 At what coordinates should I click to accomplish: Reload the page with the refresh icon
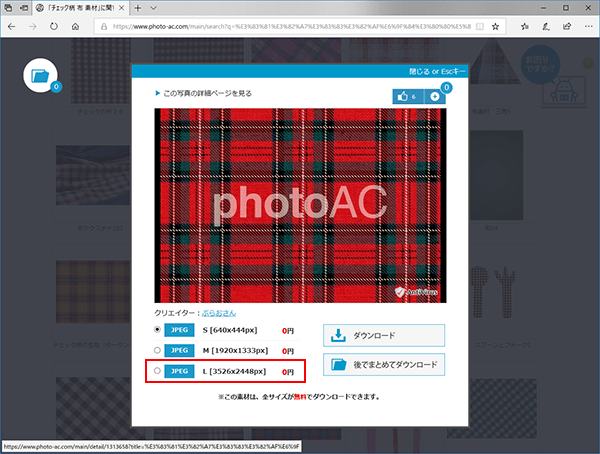coord(54,26)
